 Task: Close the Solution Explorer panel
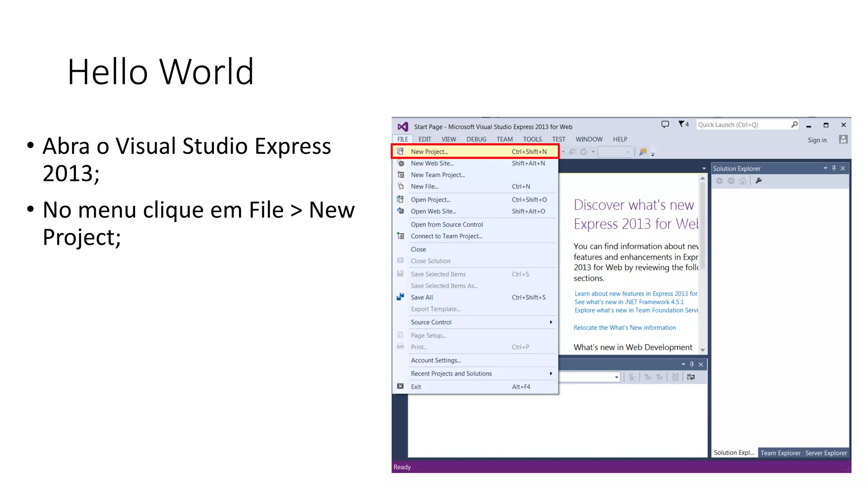843,168
